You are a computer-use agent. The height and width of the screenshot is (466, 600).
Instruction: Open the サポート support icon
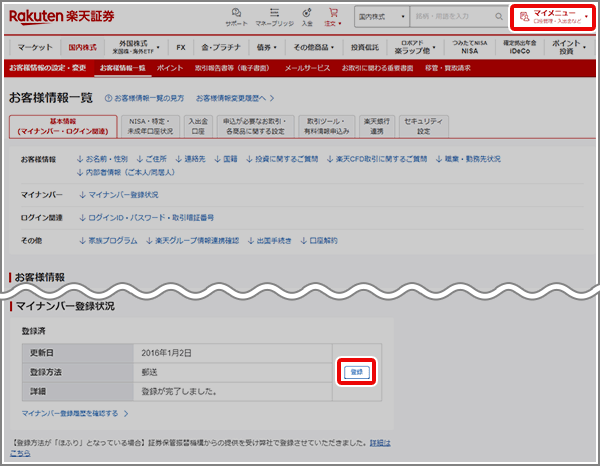pyautogui.click(x=236, y=17)
